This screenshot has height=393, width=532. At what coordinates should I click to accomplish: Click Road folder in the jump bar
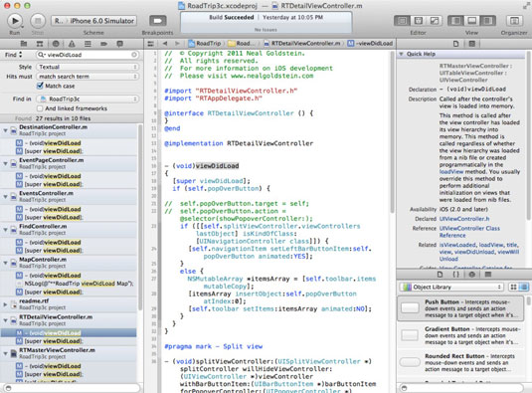(x=241, y=44)
